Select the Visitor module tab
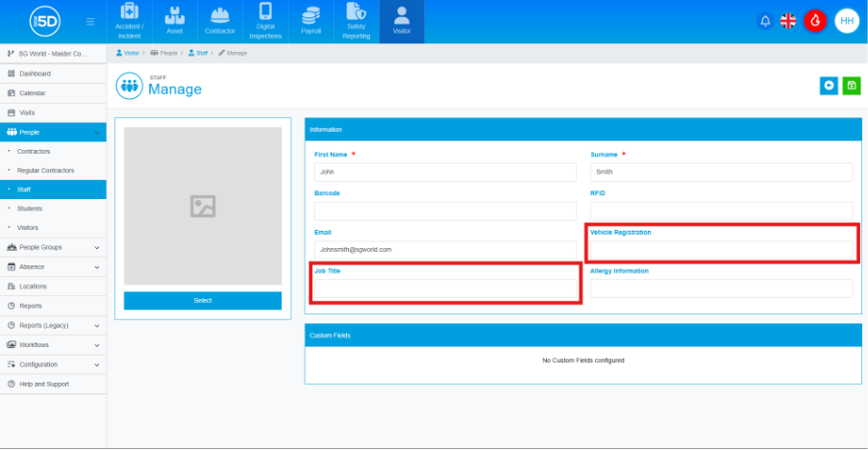The width and height of the screenshot is (868, 450). click(402, 21)
